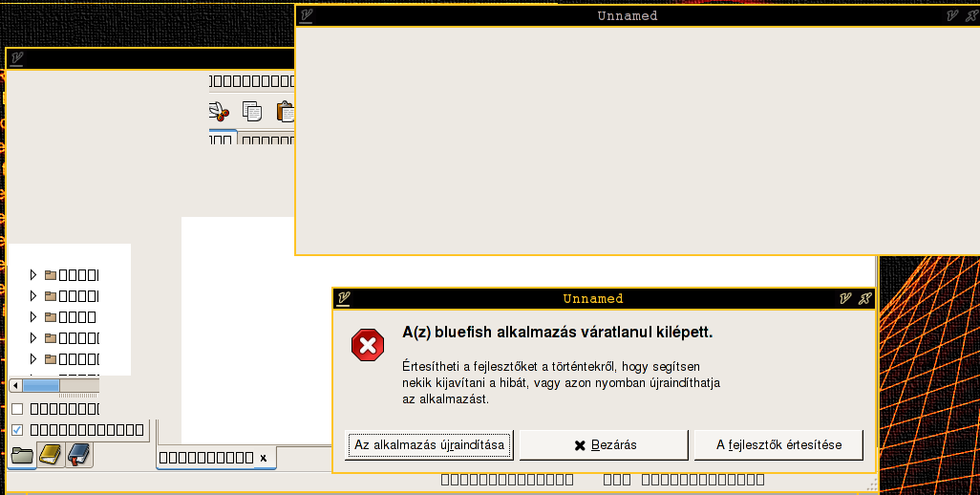Untick the checked checkbox in the side panel
The image size is (980, 495).
[x=17, y=430]
